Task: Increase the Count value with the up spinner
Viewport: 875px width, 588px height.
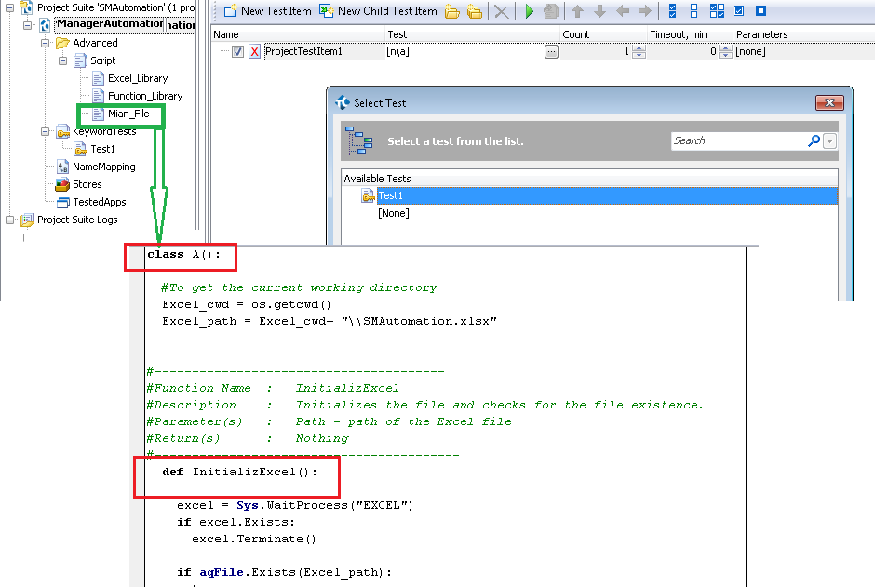Action: [639, 48]
